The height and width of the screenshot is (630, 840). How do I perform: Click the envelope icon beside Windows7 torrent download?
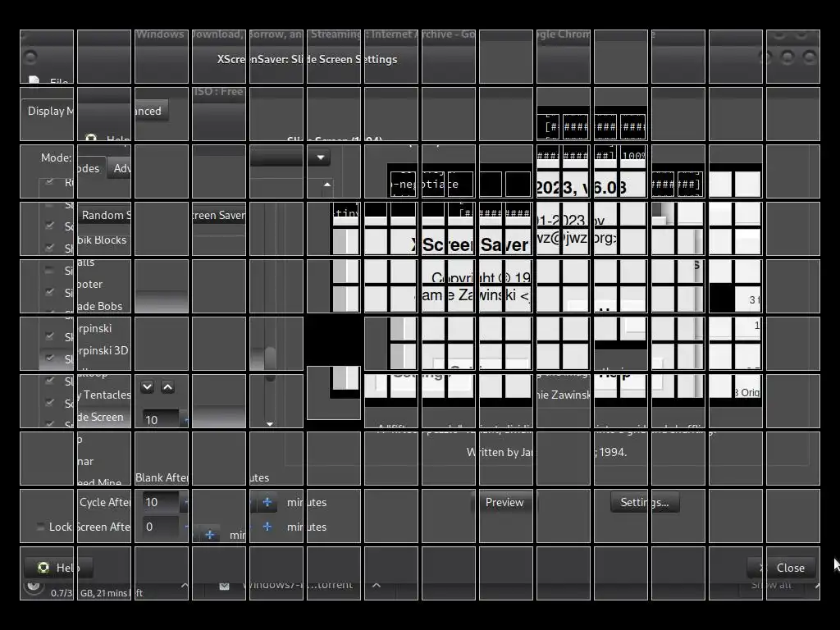(225, 586)
